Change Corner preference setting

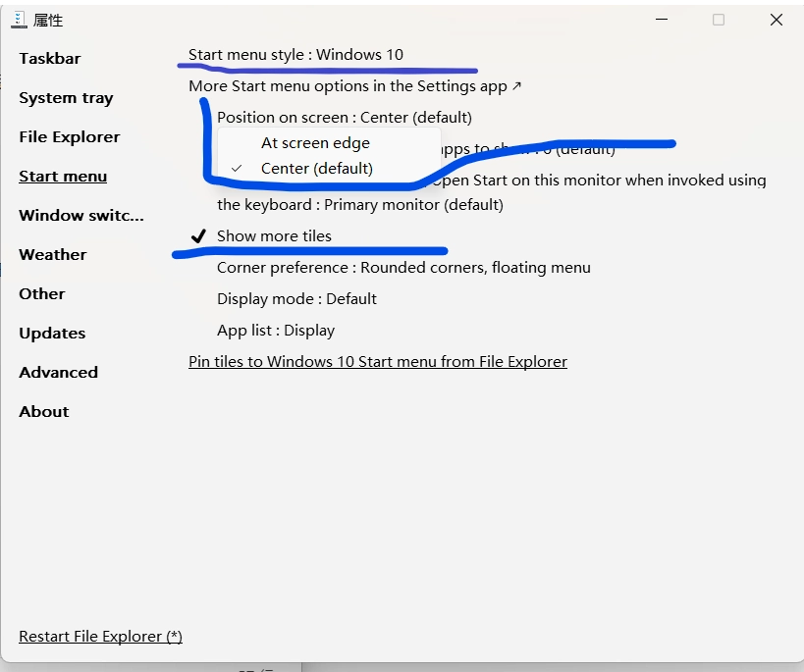[x=403, y=268]
